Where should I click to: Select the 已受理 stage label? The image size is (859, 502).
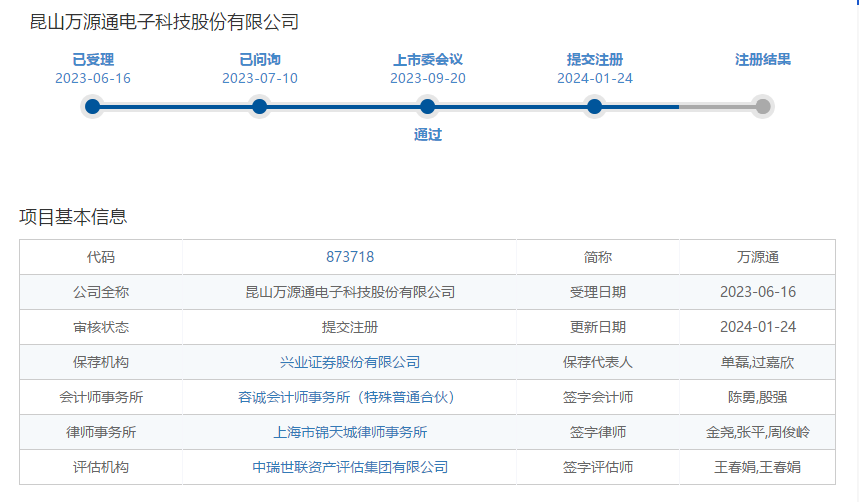(x=93, y=60)
